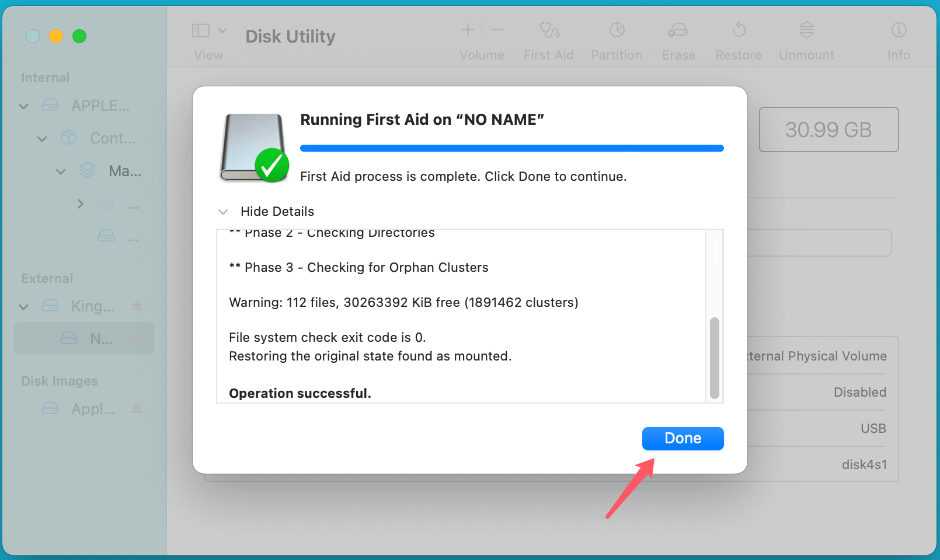
Task: Eject the disk image at bottom
Action: (137, 409)
